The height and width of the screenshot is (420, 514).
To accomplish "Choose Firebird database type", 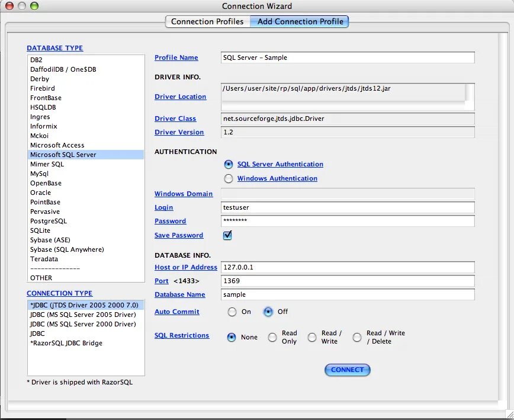I will [86, 88].
